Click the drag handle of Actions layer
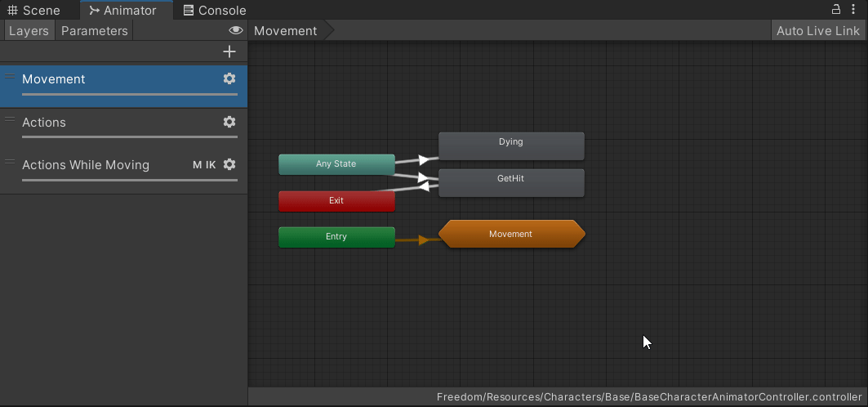The height and width of the screenshot is (407, 868). click(10, 119)
